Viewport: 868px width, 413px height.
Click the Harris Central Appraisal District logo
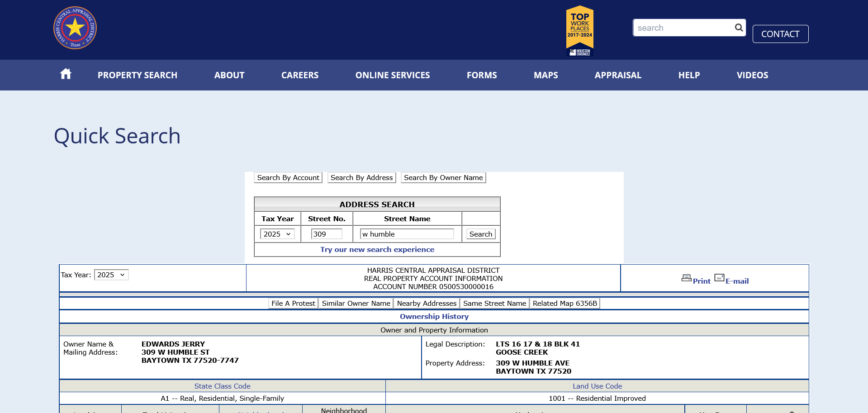75,28
